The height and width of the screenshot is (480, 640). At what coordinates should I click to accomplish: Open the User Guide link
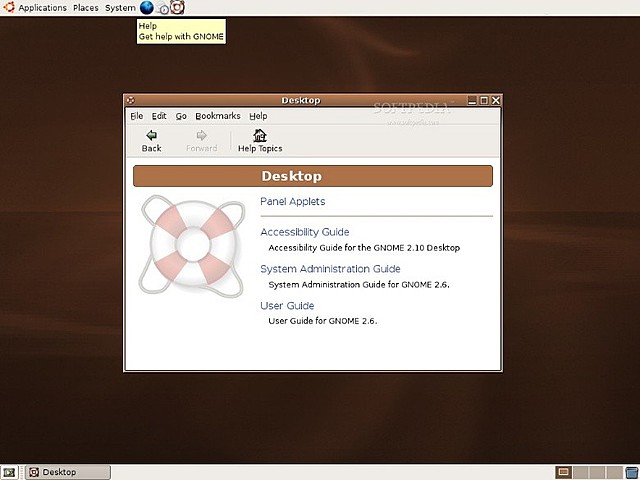[287, 305]
